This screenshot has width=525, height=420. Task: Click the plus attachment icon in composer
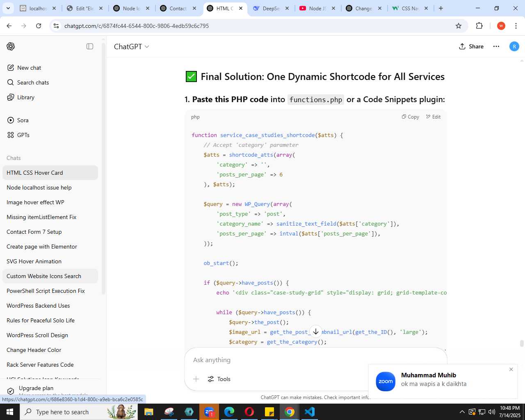196,379
